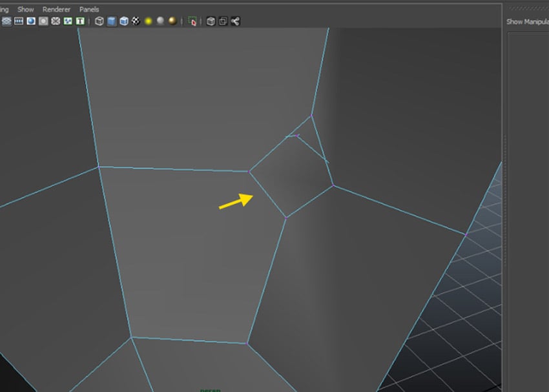
Task: Toggle the Field Chart icon
Action: pyautogui.click(x=56, y=21)
